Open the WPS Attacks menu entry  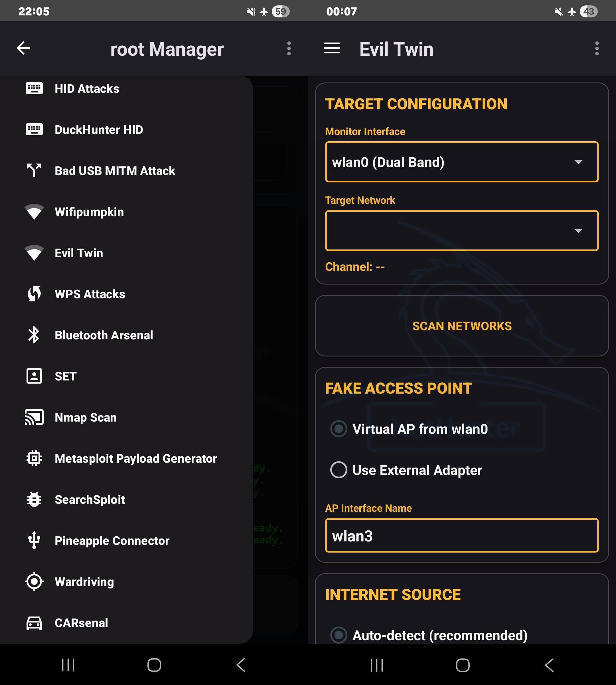[127, 294]
